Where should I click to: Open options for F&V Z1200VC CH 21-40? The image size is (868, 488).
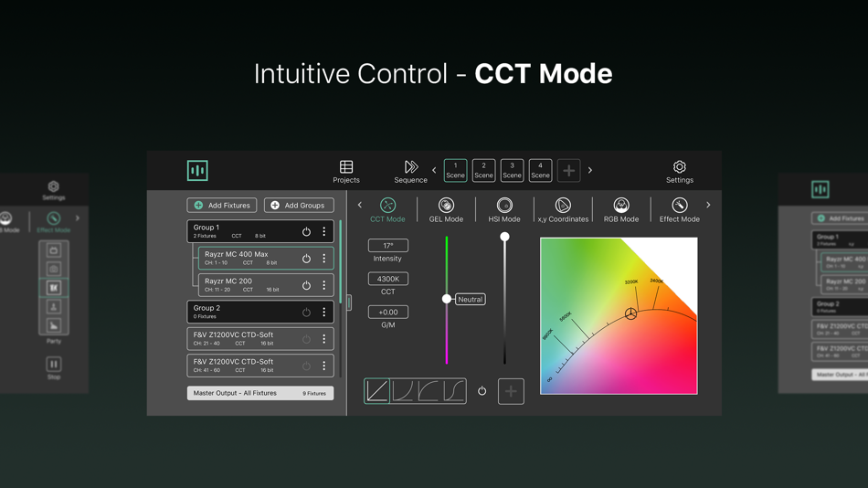tap(324, 338)
